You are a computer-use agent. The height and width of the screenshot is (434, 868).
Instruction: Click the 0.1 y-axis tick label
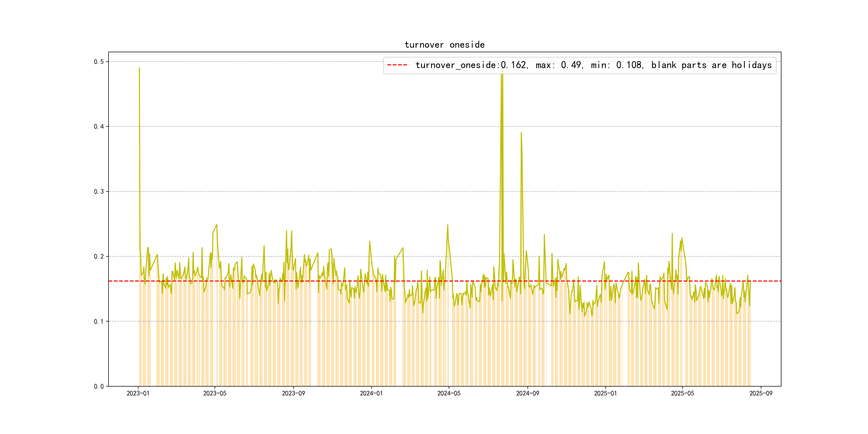[x=99, y=321]
